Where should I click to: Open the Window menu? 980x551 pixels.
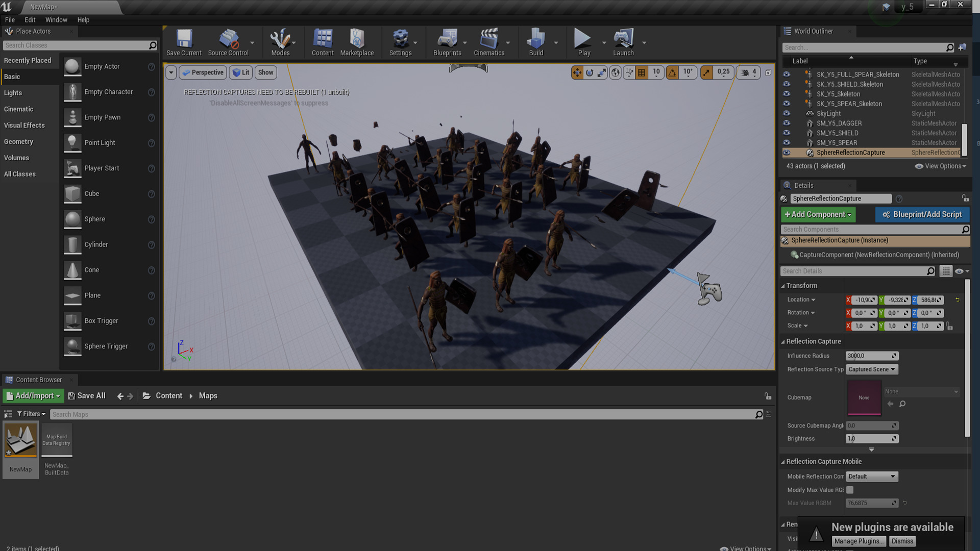[56, 20]
